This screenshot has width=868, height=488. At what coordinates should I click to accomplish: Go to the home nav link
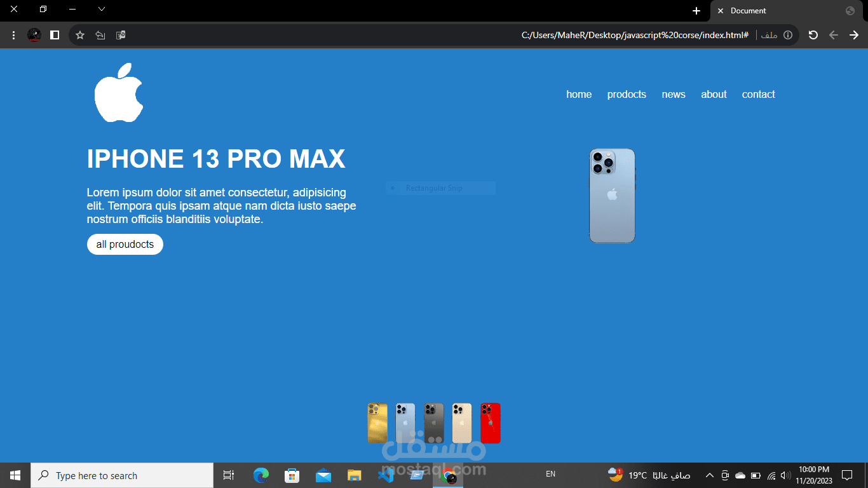(579, 94)
